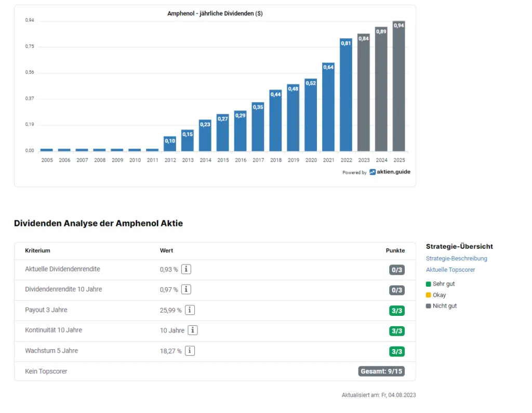Viewport: 532px width, 413px height.
Task: Select the 2022 bar labeled 0,81
Action: pos(345,95)
